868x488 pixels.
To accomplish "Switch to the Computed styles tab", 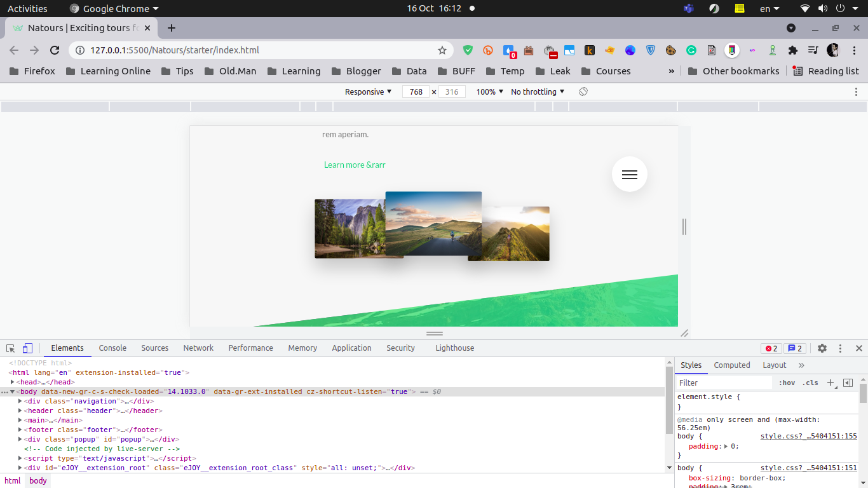I will click(x=732, y=365).
